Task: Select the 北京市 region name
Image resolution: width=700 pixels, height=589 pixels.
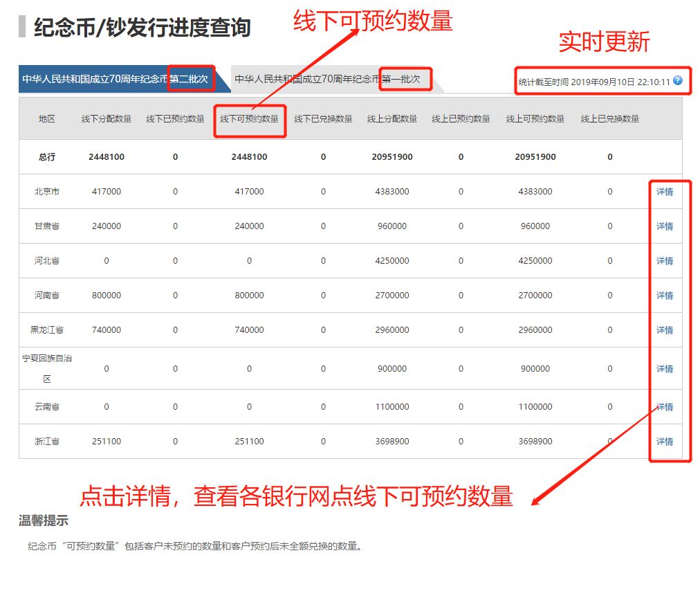Action: coord(47,192)
